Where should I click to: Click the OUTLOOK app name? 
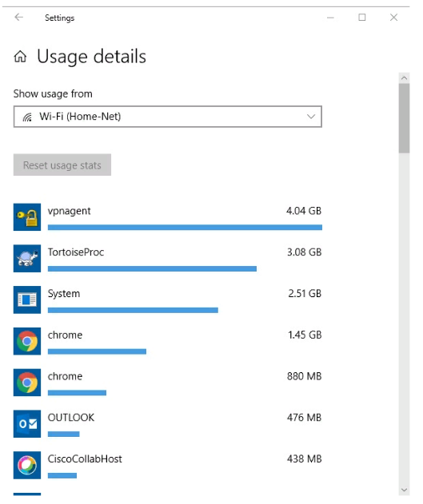click(71, 418)
